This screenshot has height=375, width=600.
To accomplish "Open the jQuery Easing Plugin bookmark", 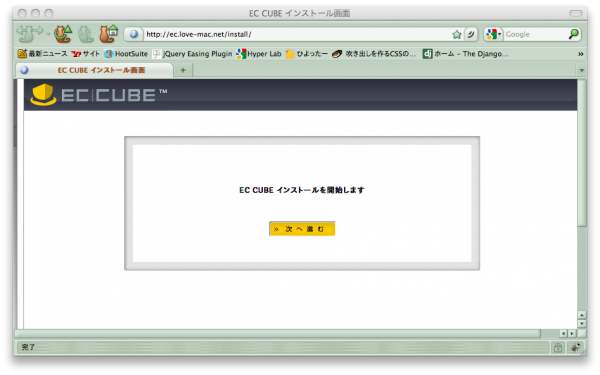I will tap(192, 54).
